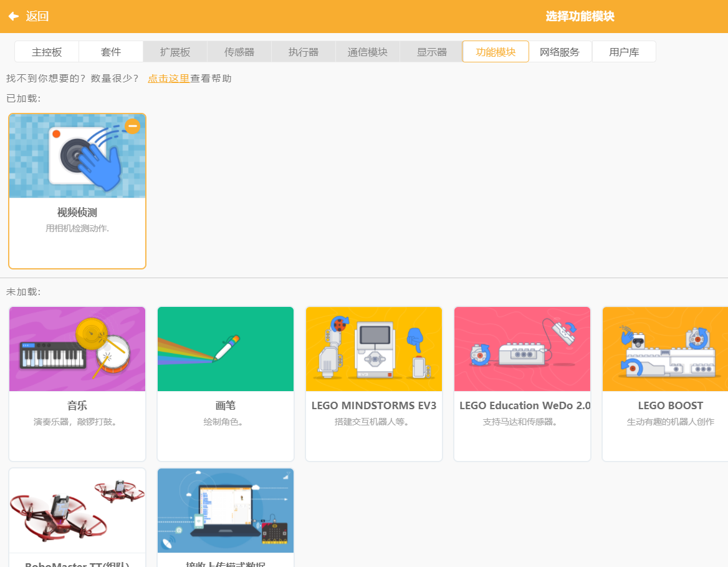The width and height of the screenshot is (728, 567).
Task: Click the 视频侦测 title text
Action: pos(77,213)
